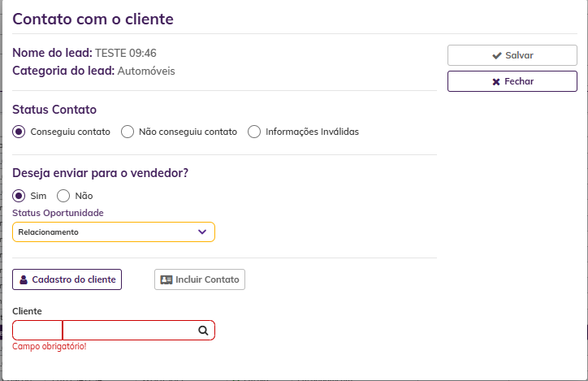
Task: Select the Conseguiu contato radio option
Action: click(19, 132)
